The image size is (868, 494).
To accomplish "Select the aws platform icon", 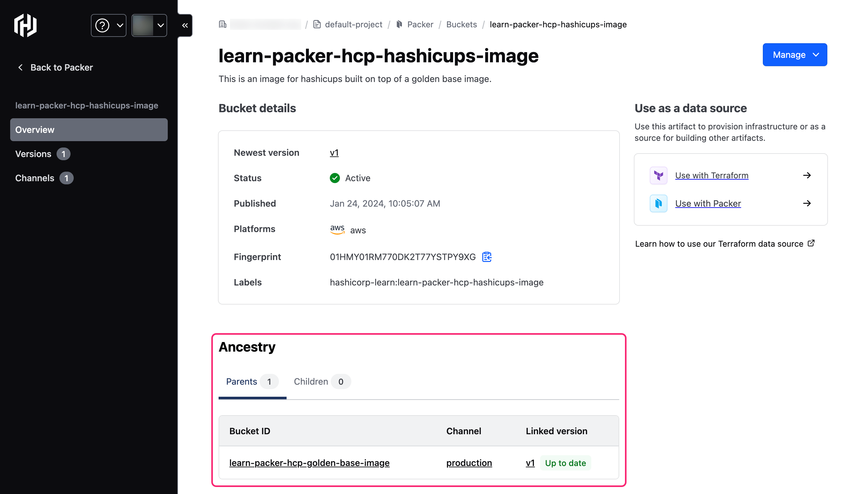I will (337, 230).
